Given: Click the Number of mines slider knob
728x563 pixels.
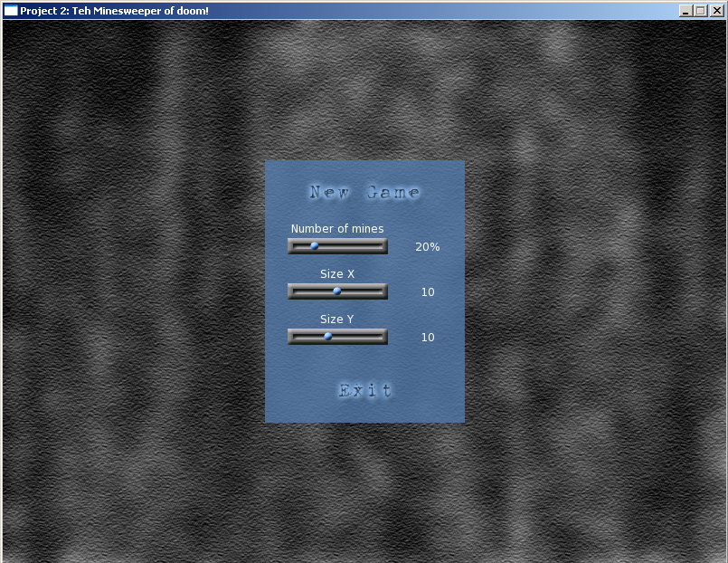Looking at the screenshot, I should coord(315,246).
